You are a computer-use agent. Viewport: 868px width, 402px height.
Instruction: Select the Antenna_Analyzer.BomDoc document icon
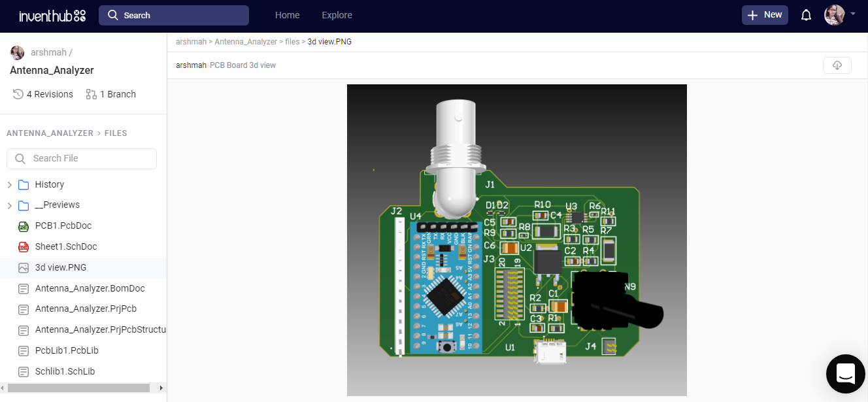point(24,288)
